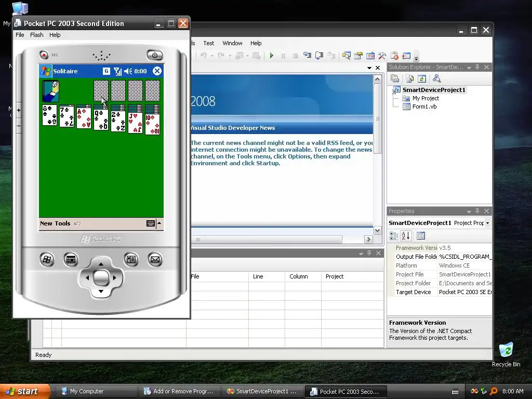The image size is (532, 399).
Task: Open the Solution Explorer window position dropdown
Action: (469, 68)
